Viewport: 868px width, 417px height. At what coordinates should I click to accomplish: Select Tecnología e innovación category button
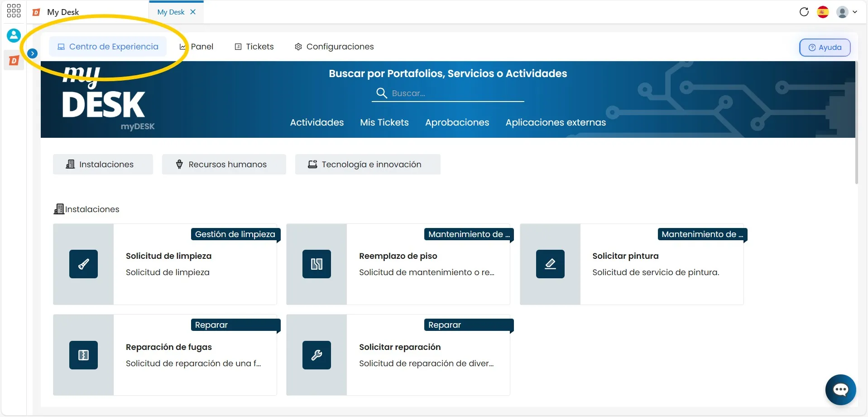click(x=368, y=164)
